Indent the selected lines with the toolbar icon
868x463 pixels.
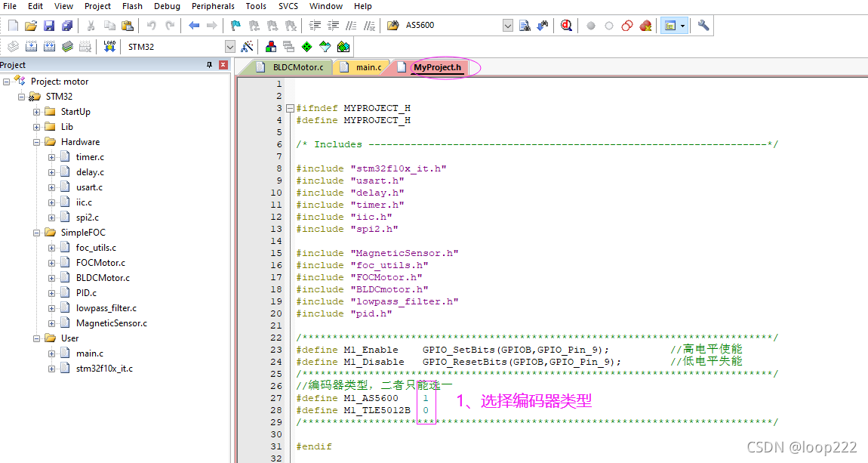pos(315,26)
